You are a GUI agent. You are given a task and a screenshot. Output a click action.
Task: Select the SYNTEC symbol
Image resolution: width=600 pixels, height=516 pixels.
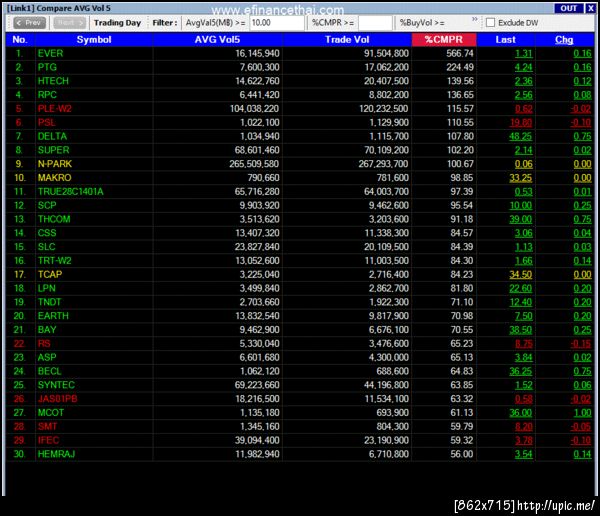tap(56, 385)
